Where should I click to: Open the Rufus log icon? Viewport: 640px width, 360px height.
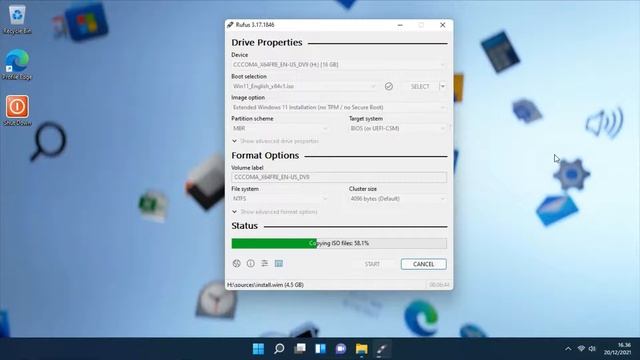pyautogui.click(x=279, y=264)
